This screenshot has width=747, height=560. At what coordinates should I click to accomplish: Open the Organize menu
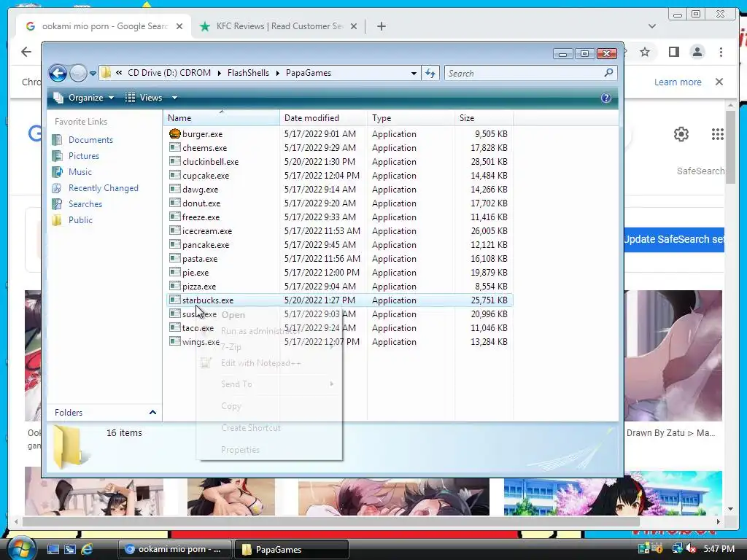pos(84,98)
